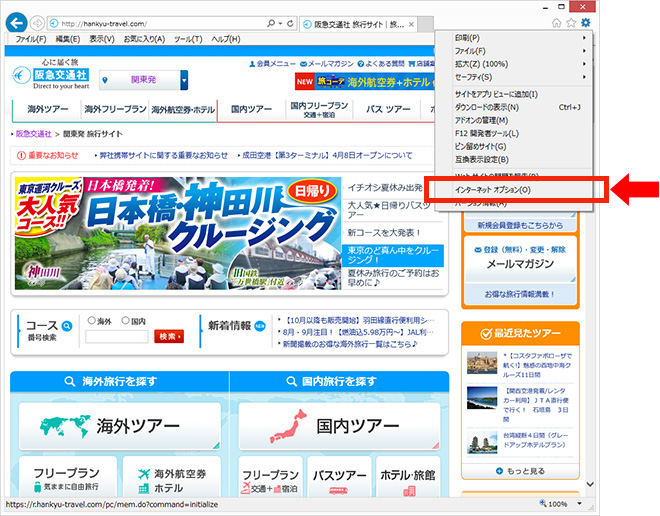Open the お気に入り(A) menu in menu bar
Screen dimensions: 660x516
click(144, 39)
